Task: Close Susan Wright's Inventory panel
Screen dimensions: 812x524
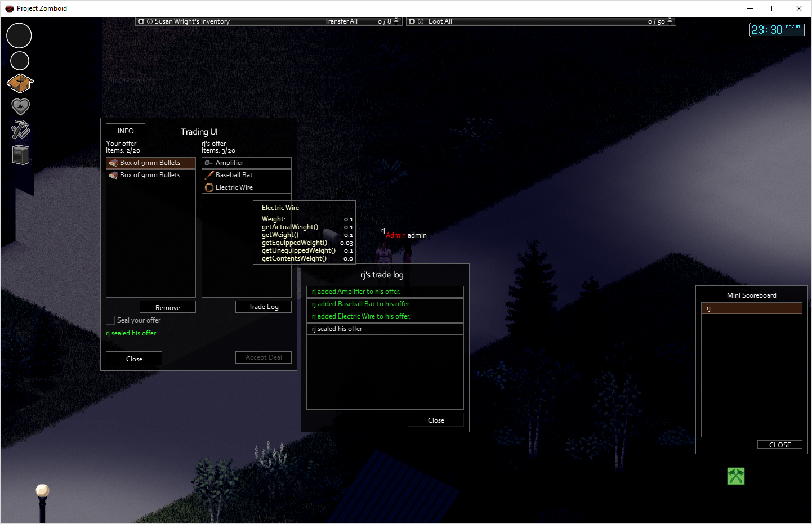Action: [x=141, y=21]
